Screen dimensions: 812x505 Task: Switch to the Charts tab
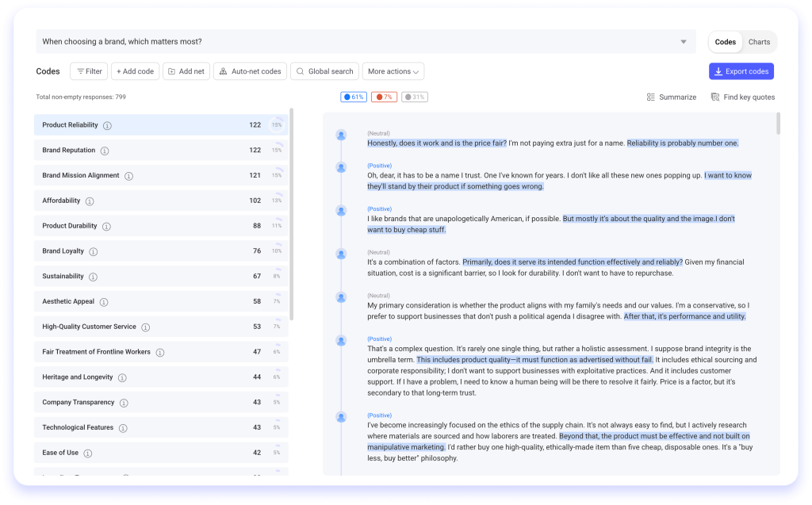(758, 41)
